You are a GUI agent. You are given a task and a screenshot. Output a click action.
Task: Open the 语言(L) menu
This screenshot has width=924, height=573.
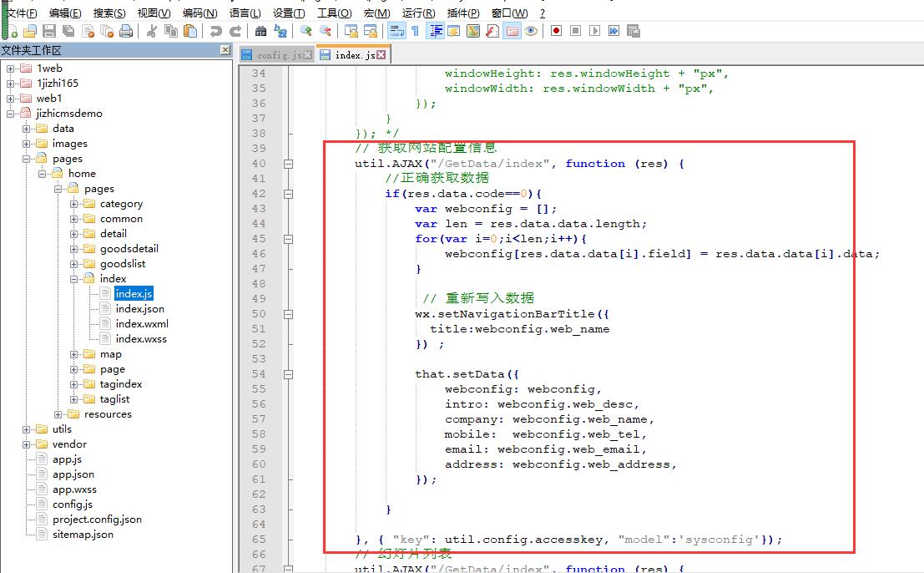tap(245, 13)
